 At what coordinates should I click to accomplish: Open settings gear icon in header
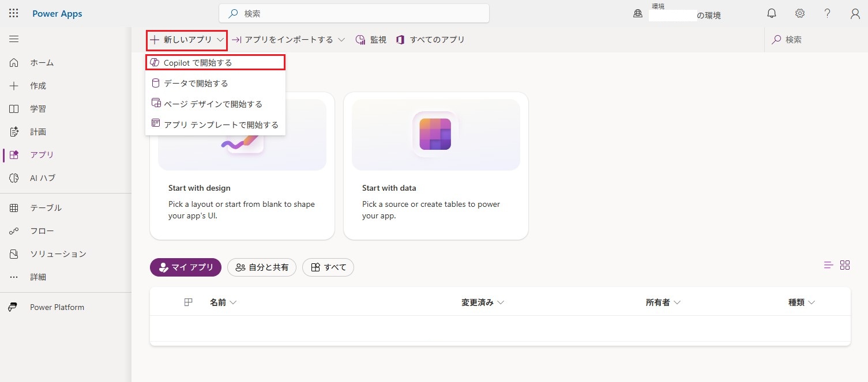pyautogui.click(x=799, y=14)
